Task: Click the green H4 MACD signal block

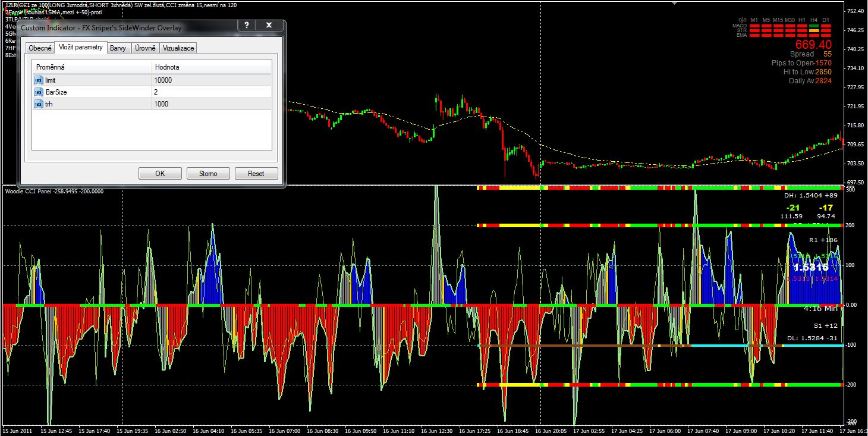Action: click(814, 26)
